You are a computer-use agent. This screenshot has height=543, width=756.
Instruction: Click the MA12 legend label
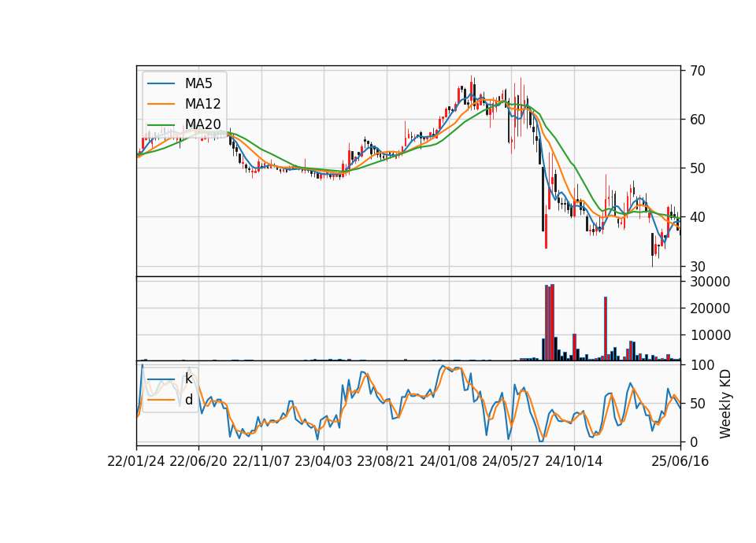[202, 104]
